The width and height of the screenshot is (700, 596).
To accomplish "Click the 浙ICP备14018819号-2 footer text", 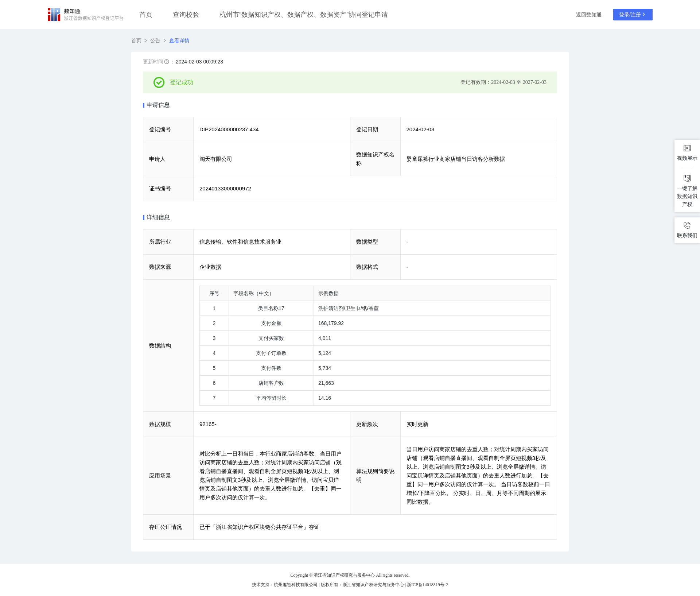I will (427, 585).
